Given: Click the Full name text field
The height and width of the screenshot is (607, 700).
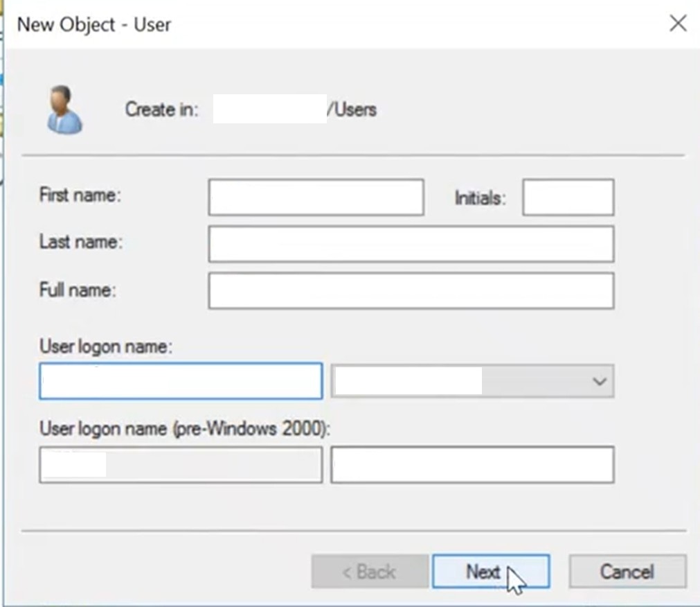Looking at the screenshot, I should tap(410, 290).
